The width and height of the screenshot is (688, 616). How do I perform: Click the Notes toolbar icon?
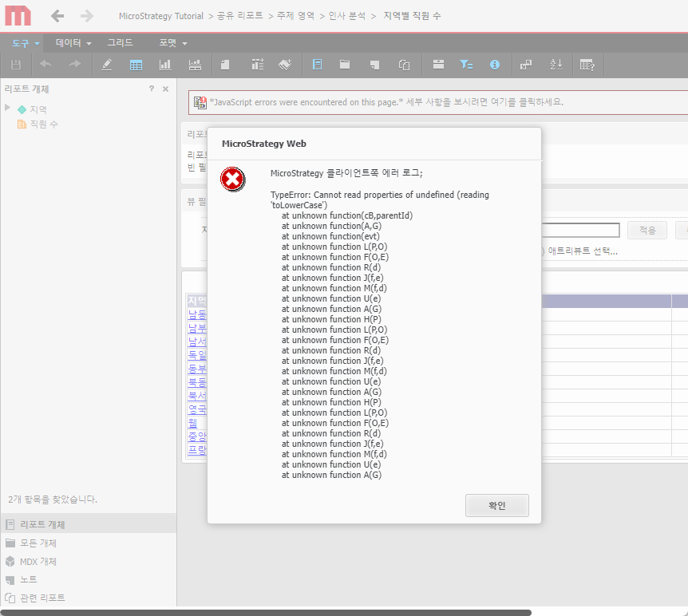click(374, 65)
